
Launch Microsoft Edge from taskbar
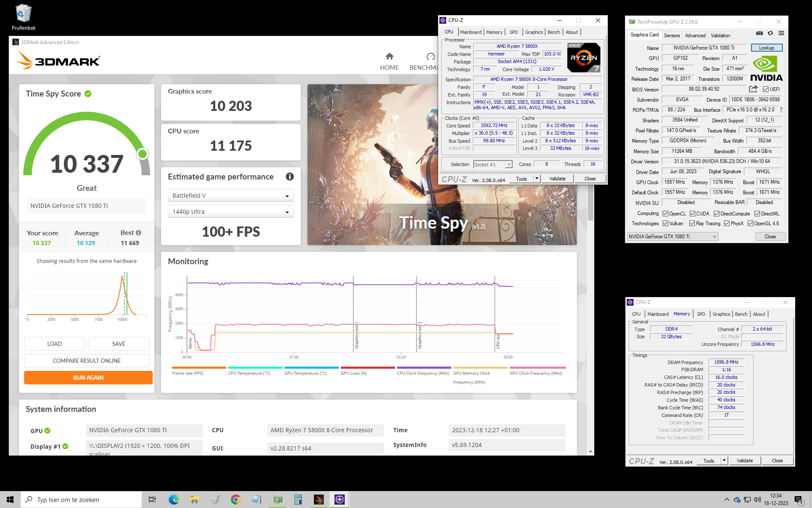coord(173,500)
